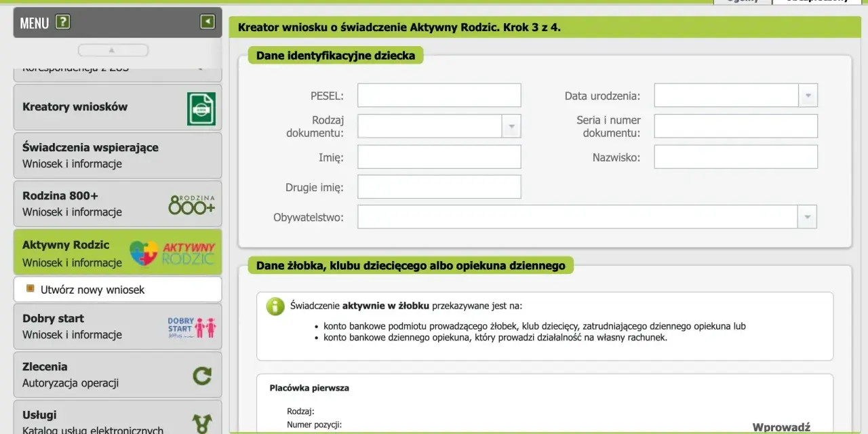Collapse the menu panel with arrow icon

207,22
